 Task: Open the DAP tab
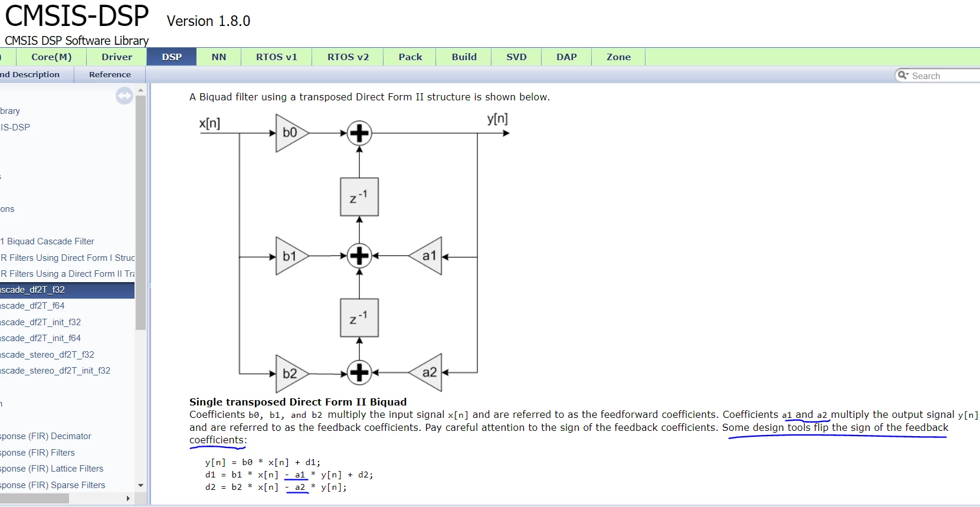point(566,57)
